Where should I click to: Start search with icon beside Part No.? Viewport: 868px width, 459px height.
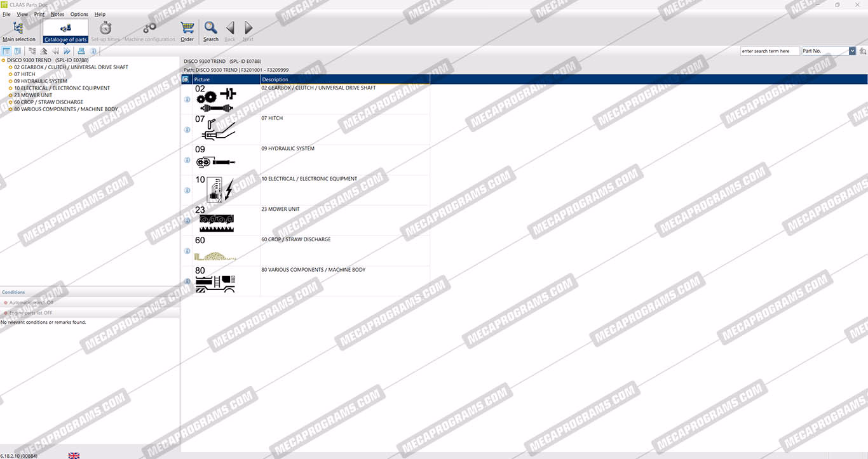(x=863, y=51)
